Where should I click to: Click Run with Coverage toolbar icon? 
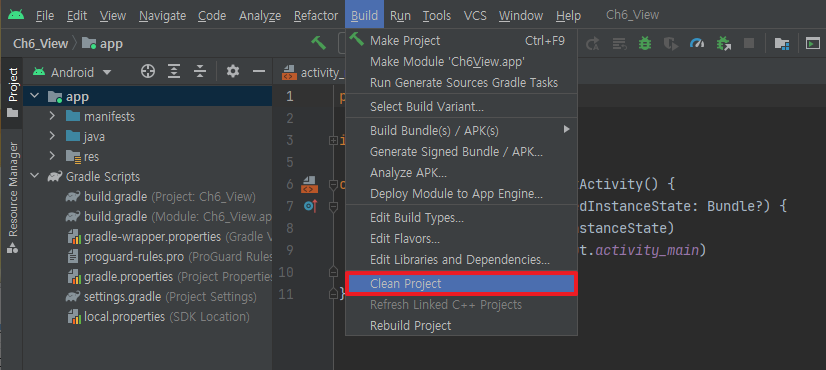click(670, 43)
